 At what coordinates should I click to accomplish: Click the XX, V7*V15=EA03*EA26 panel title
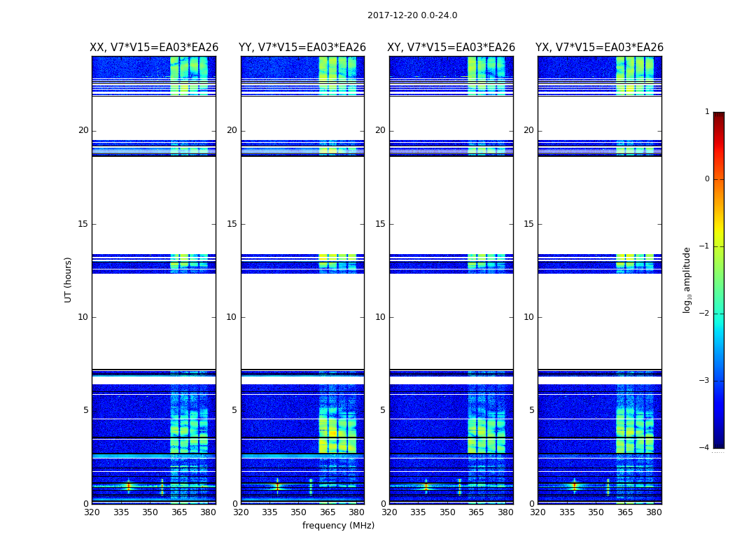[154, 48]
